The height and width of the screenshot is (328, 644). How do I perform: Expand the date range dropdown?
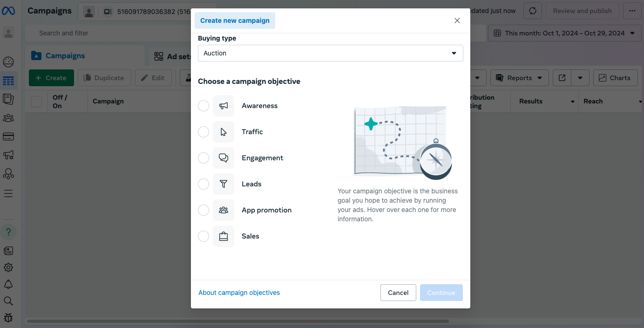(564, 33)
